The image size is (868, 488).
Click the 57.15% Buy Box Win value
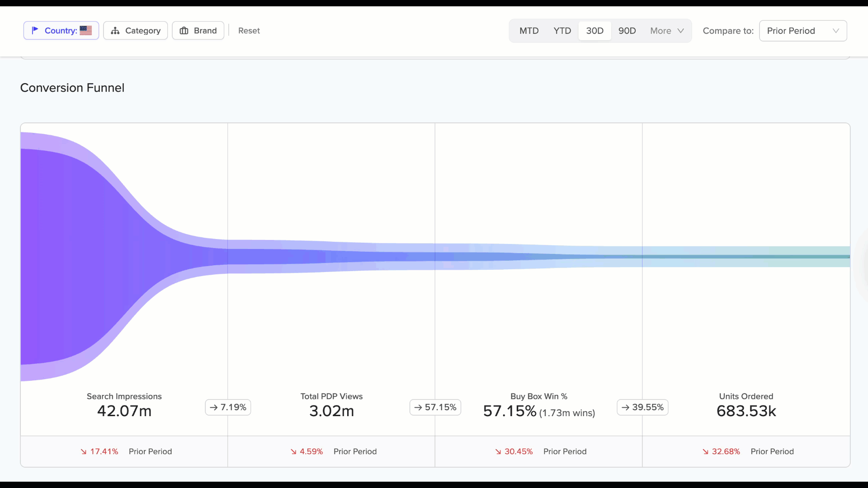[x=510, y=411]
